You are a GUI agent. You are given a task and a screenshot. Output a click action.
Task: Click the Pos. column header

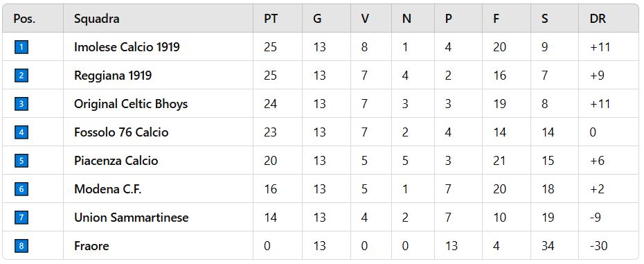tap(25, 19)
